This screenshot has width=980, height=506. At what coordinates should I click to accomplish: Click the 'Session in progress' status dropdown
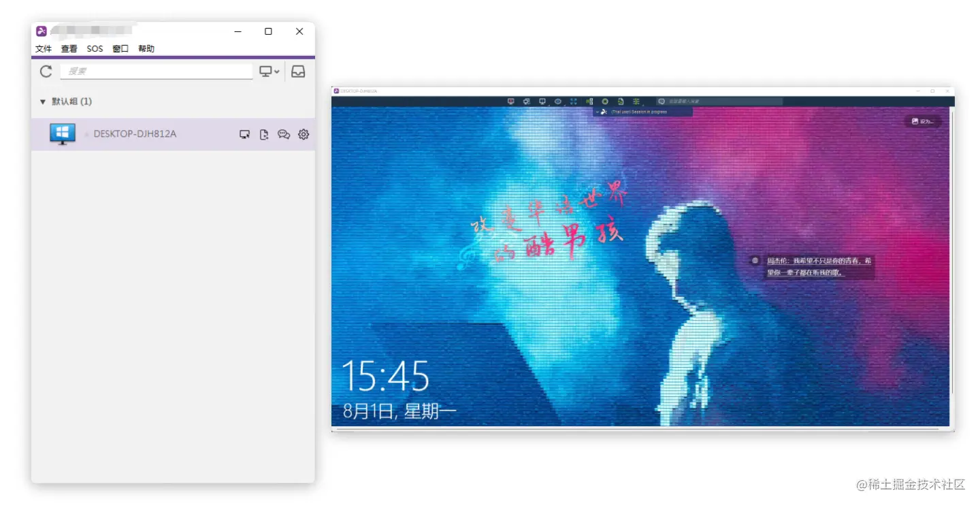pyautogui.click(x=642, y=112)
